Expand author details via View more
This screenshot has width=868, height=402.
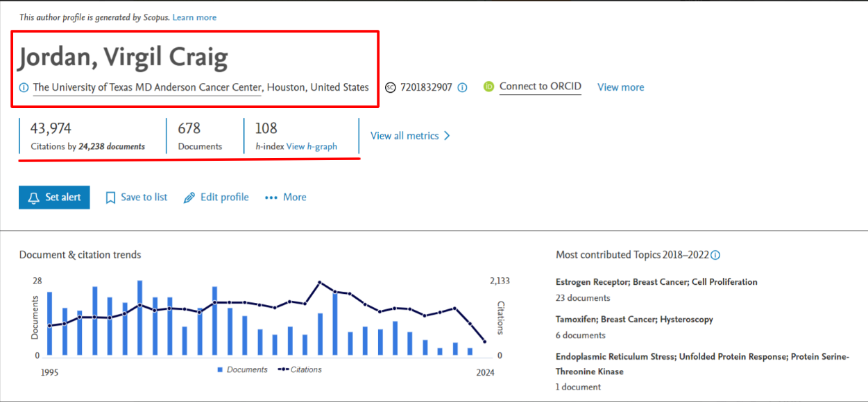click(x=620, y=87)
